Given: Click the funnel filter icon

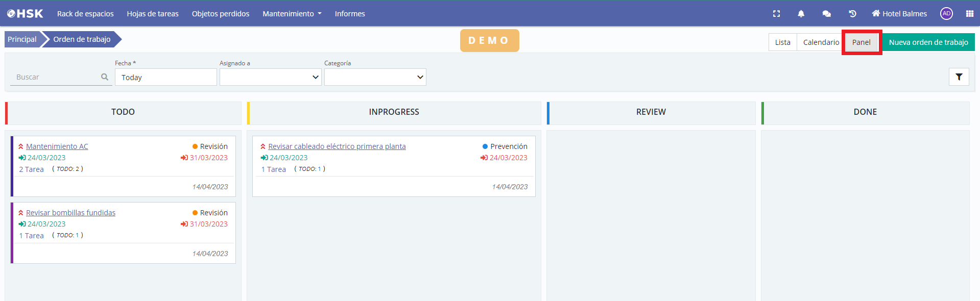Looking at the screenshot, I should (x=959, y=77).
